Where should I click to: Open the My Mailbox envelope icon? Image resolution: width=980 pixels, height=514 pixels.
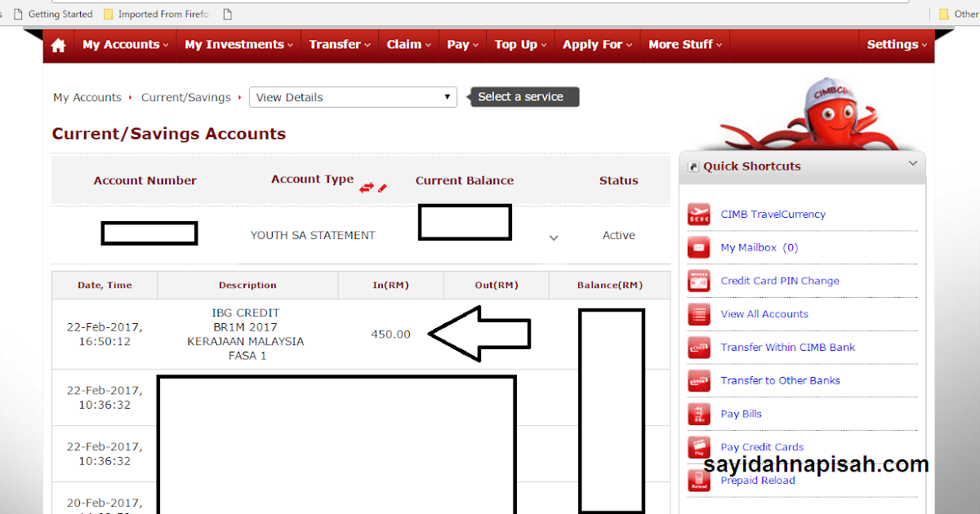pos(699,247)
